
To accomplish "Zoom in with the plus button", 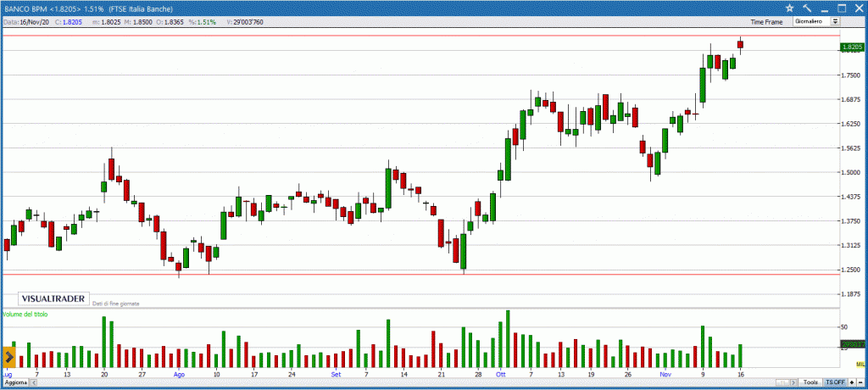I will click(852, 383).
